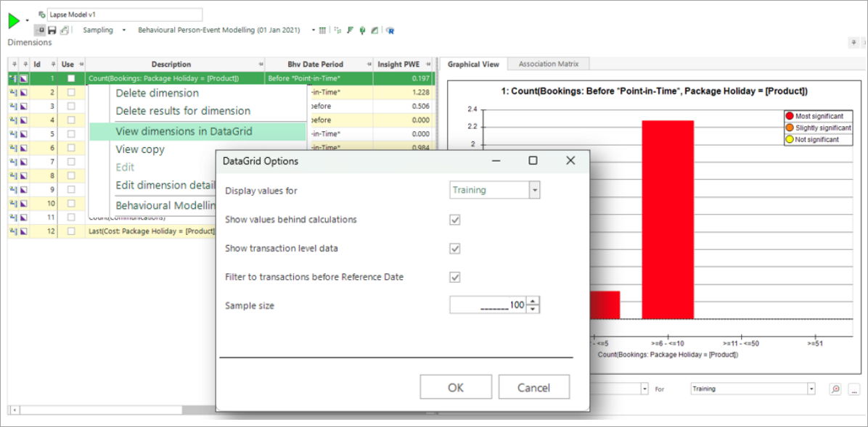Toggle Filter to transactions before Reference Date
The width and height of the screenshot is (868, 427).
click(455, 277)
